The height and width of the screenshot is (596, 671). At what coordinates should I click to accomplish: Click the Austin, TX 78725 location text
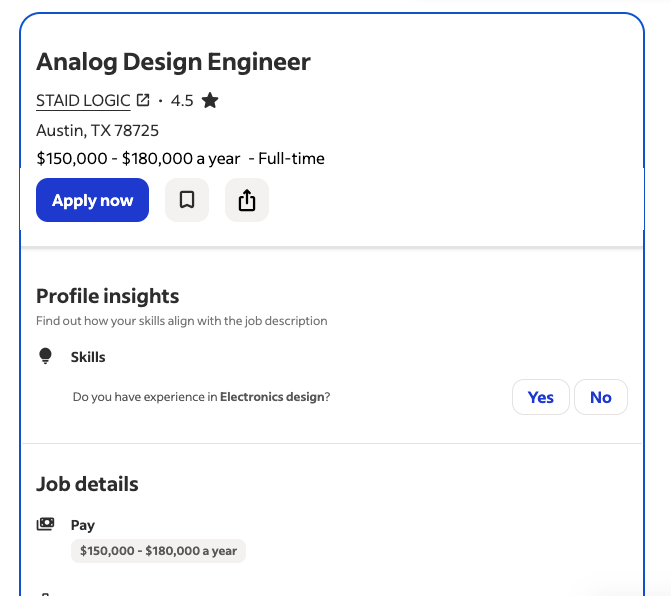click(97, 130)
